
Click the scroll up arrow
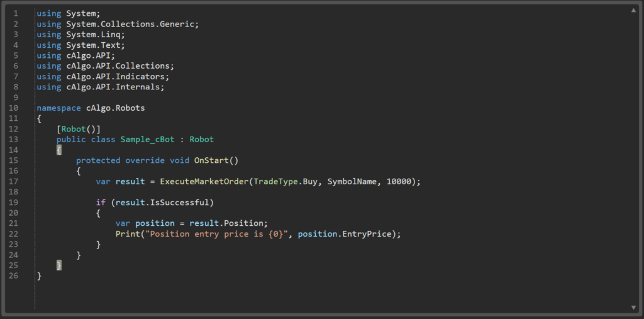(x=633, y=11)
